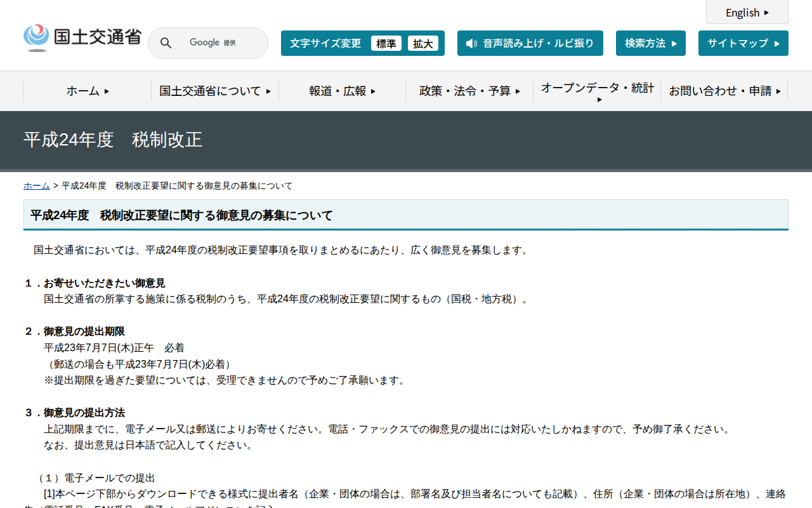Click text （１）電子メールでの提出
The height and width of the screenshot is (508, 812).
point(95,478)
